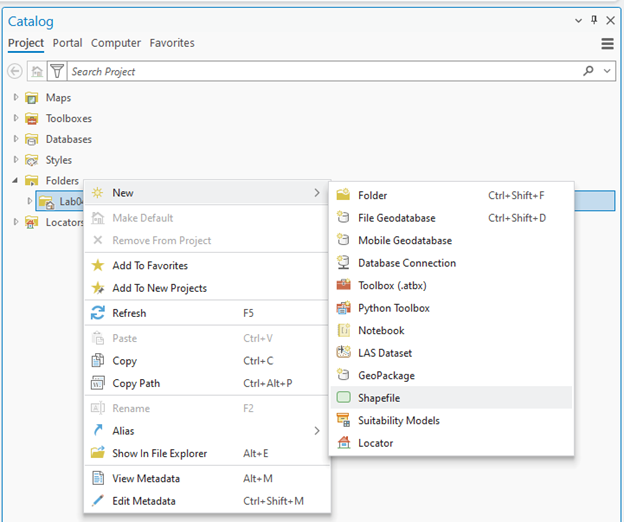Click the catalog filter funnel icon
The image size is (624, 522).
(57, 72)
